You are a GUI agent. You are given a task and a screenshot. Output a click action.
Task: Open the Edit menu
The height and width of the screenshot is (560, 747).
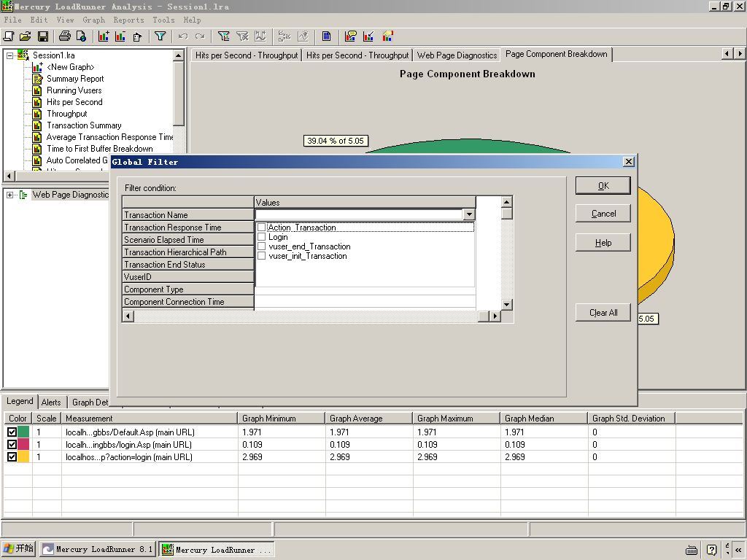pos(39,20)
